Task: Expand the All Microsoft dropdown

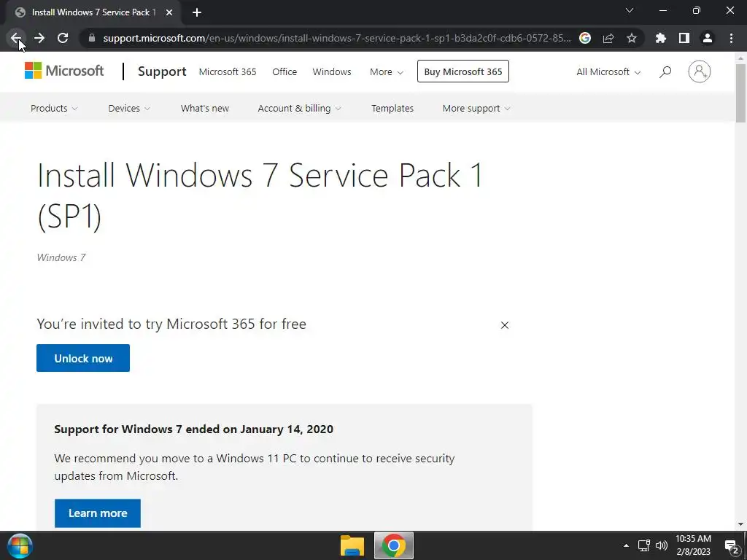Action: [x=608, y=72]
